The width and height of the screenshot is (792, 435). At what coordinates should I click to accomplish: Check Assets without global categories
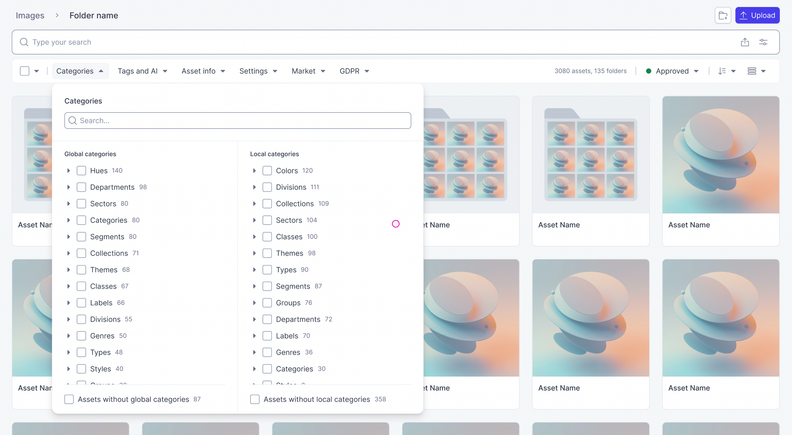tap(69, 400)
